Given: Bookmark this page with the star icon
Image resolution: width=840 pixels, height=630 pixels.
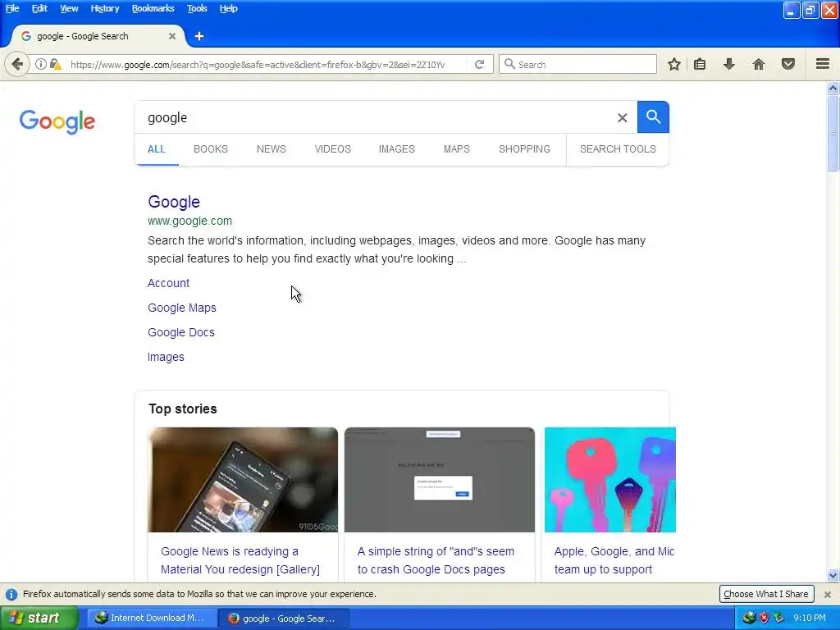Looking at the screenshot, I should click(674, 64).
